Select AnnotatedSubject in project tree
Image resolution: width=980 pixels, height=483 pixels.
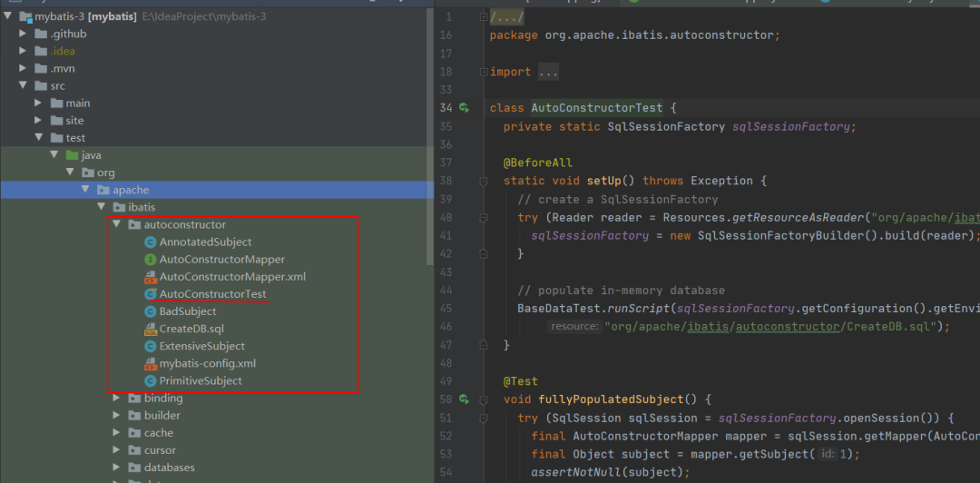[206, 241]
